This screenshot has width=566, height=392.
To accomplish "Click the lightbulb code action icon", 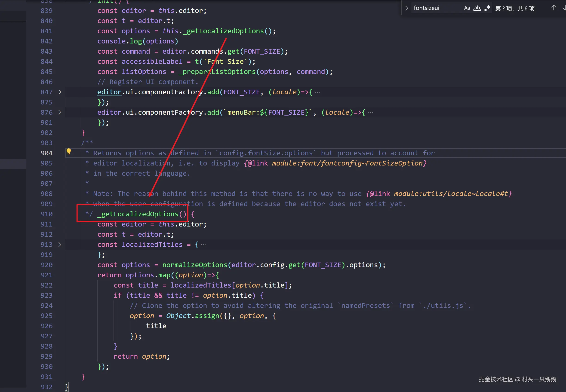I will pyautogui.click(x=69, y=152).
